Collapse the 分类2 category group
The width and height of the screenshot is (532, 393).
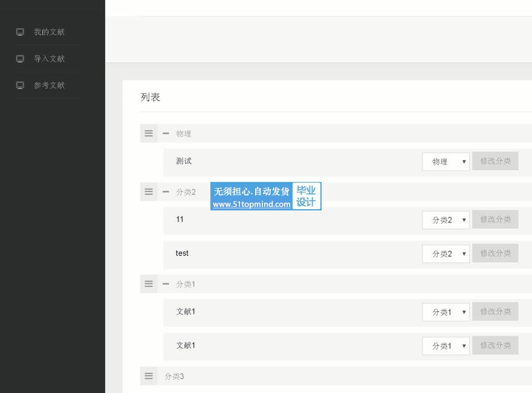tap(166, 192)
